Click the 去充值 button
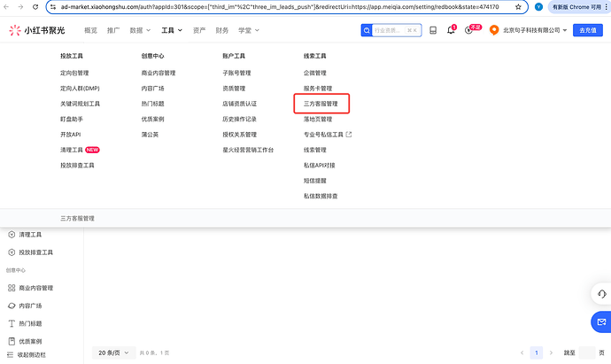This screenshot has height=364, width=611. tap(588, 30)
